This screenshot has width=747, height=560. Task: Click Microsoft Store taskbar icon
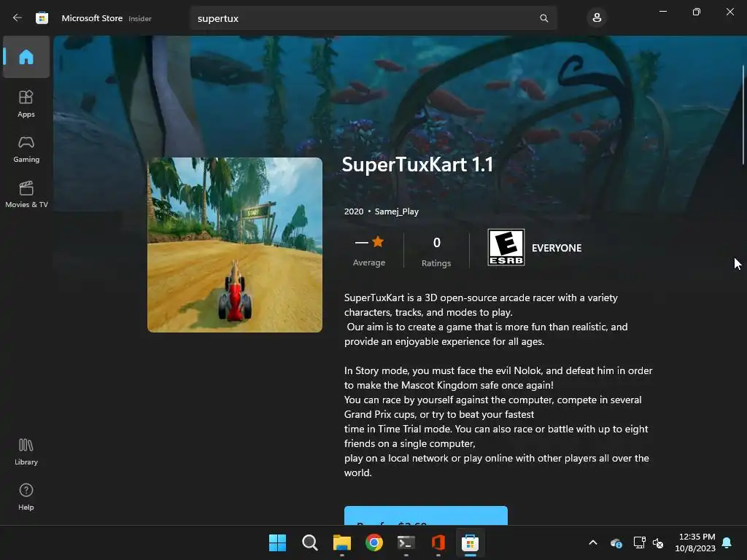471,542
